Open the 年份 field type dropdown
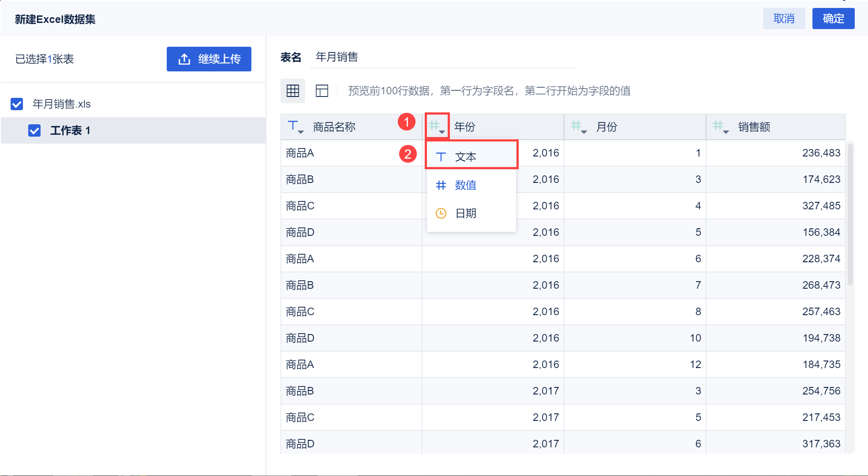 click(x=437, y=127)
